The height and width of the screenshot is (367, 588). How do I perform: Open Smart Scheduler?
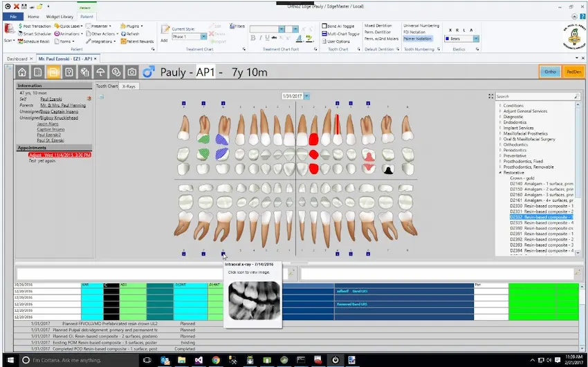click(35, 34)
